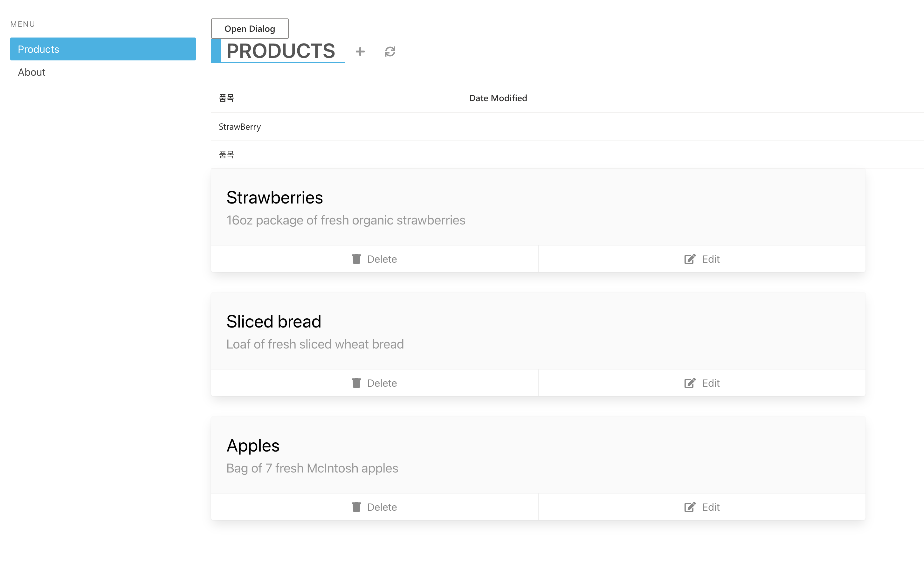Select the StrawBerry table row

(240, 127)
